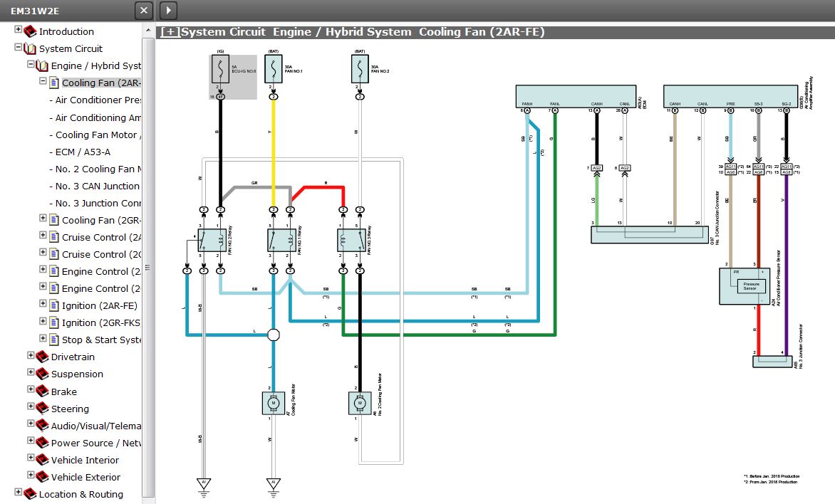
Task: Toggle the [+] in the diagram title
Action: click(170, 32)
